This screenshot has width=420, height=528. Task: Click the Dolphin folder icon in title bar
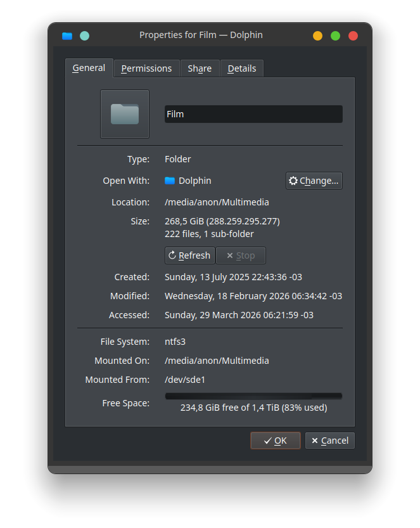point(67,35)
